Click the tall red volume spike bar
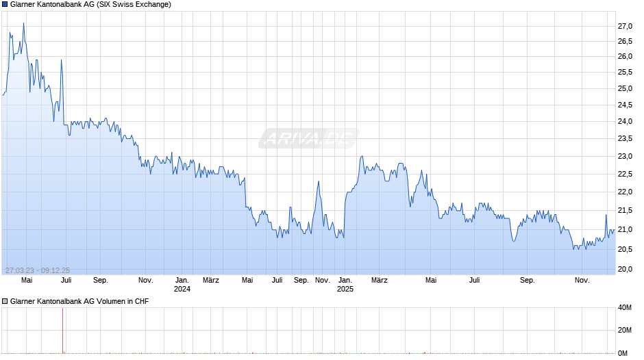 coord(63,331)
